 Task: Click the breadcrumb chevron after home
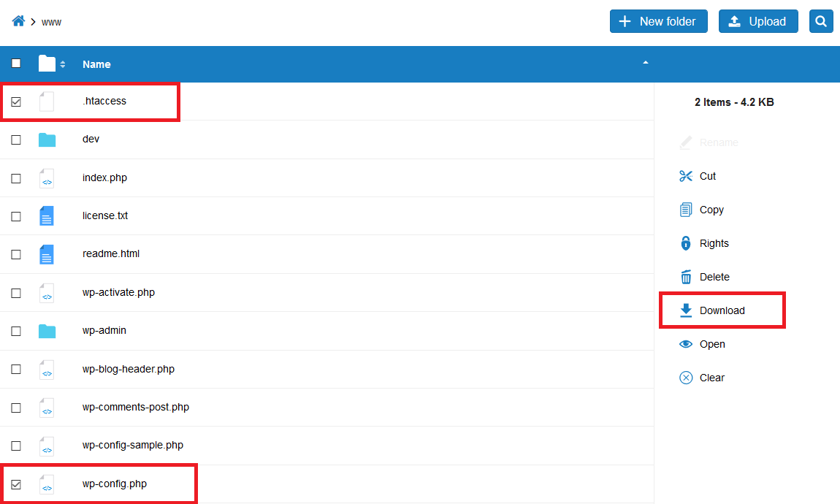coord(31,21)
